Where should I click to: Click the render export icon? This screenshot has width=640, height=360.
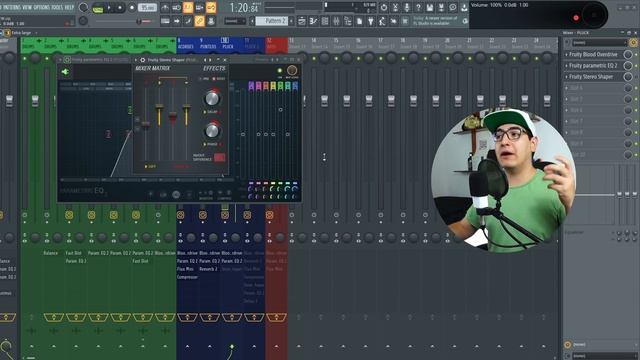click(x=441, y=7)
